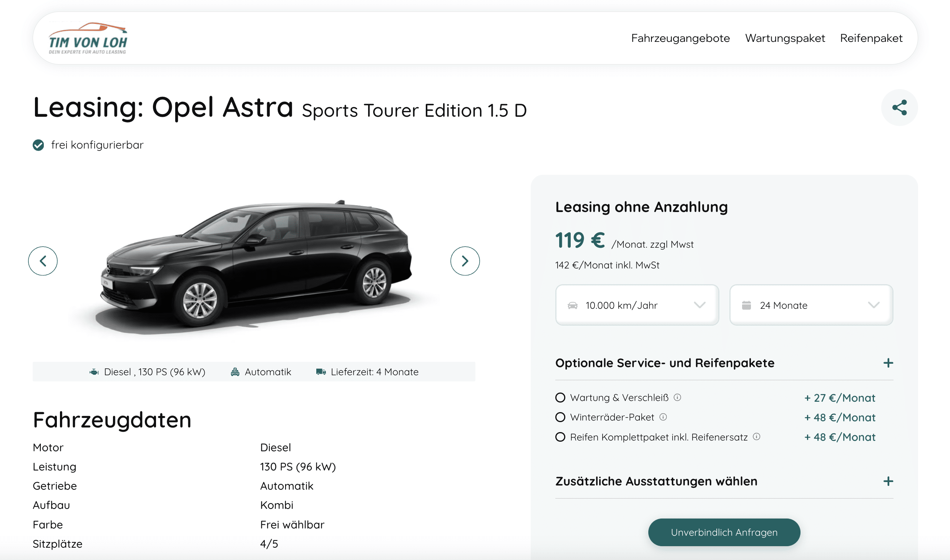This screenshot has width=950, height=560.
Task: Click the 142 €/Monat inkl. MwSt text
Action: (x=607, y=265)
